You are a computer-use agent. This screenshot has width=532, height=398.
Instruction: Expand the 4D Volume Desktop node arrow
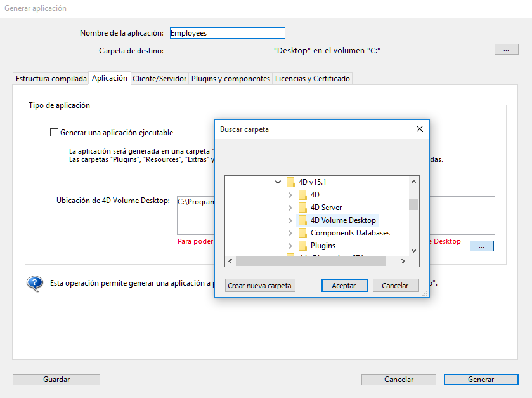290,220
